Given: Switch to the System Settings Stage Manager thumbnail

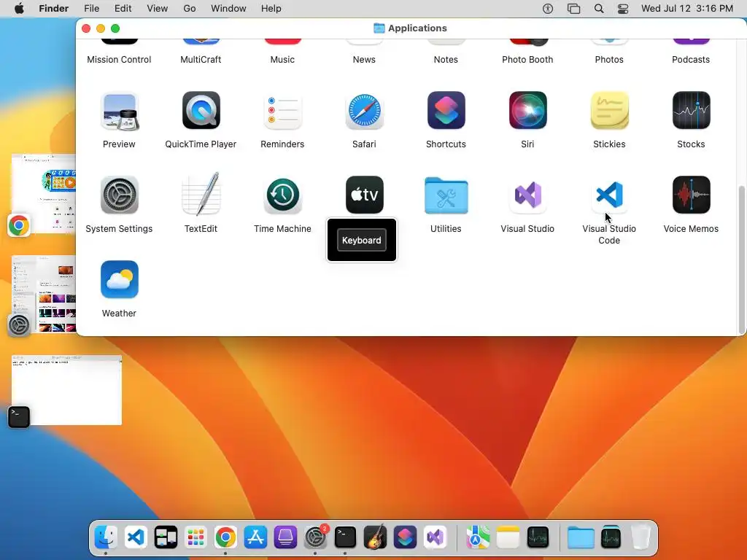Looking at the screenshot, I should click(44, 294).
